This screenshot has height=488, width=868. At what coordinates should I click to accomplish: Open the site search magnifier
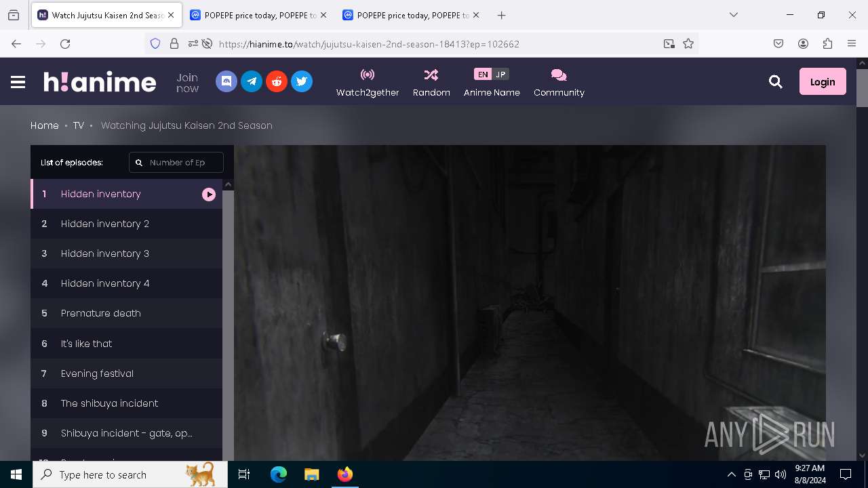point(776,82)
